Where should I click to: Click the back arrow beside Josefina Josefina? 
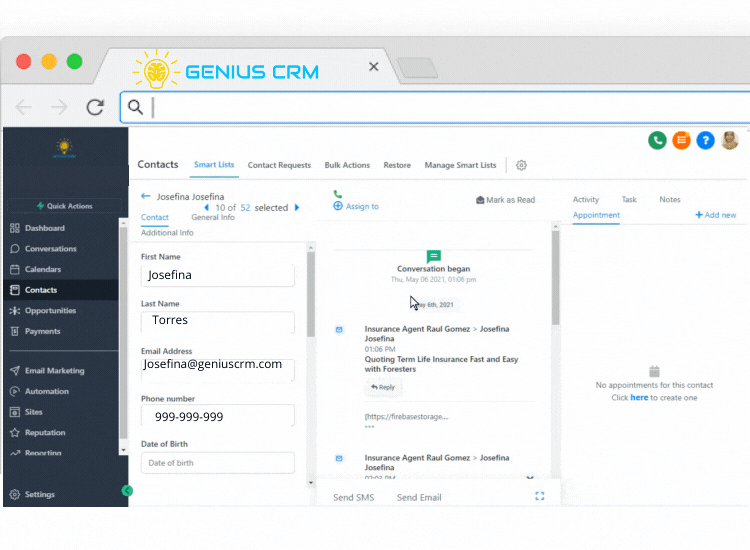coord(146,196)
